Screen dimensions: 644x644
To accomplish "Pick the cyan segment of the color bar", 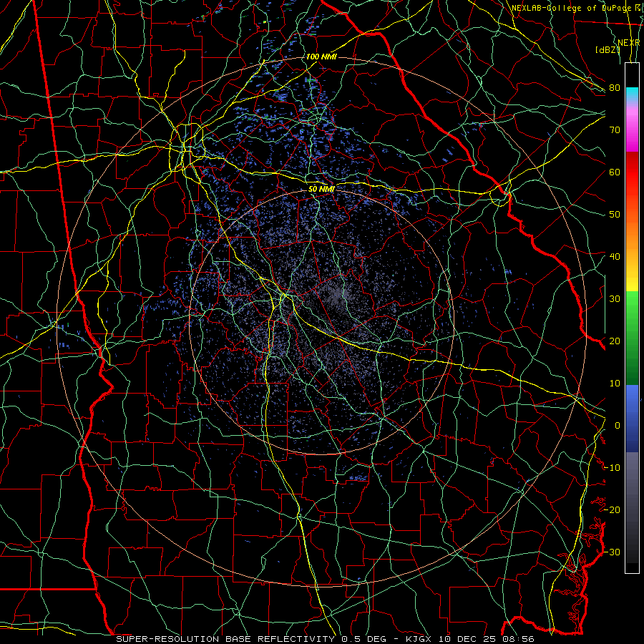I will pos(632,94).
